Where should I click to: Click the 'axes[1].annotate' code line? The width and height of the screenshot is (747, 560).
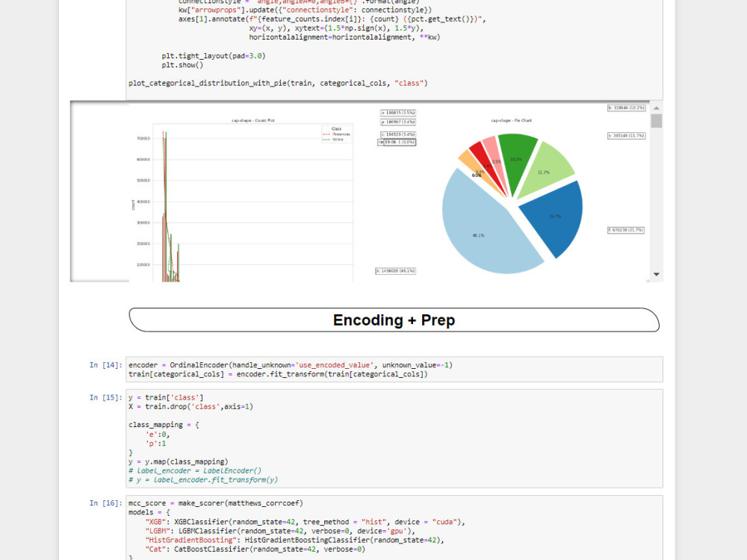click(x=332, y=19)
